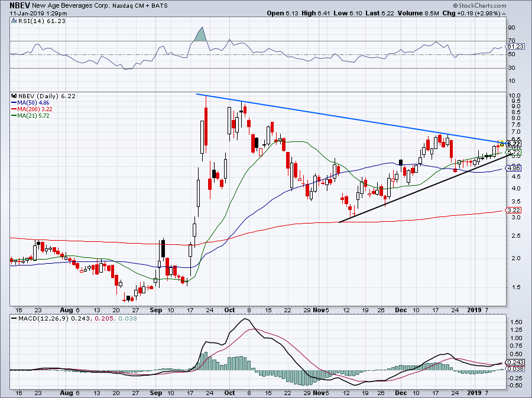Viewport: 532px width, 398px height.
Task: Click the 6.22 last price tag on the price axis
Action: 514,144
